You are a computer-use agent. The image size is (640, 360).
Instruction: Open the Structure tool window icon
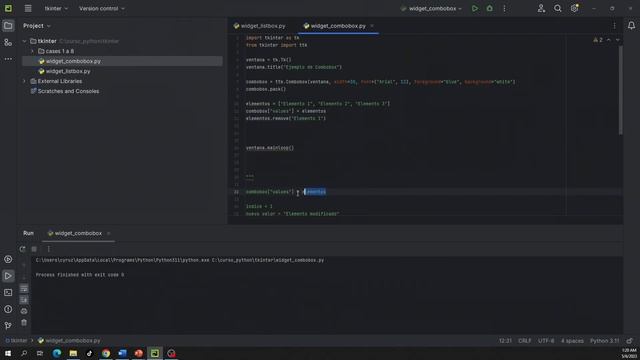click(x=8, y=42)
